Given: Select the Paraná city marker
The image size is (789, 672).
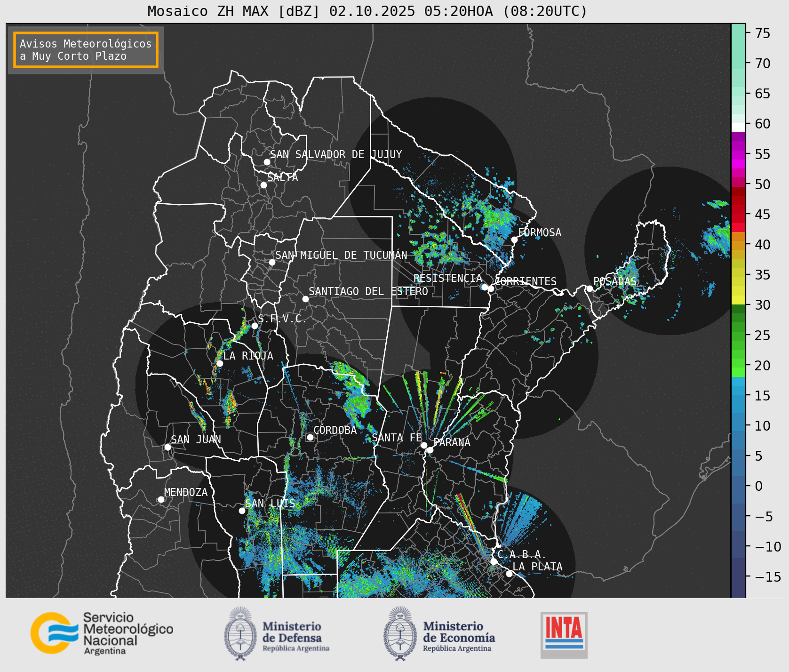Looking at the screenshot, I should (430, 450).
